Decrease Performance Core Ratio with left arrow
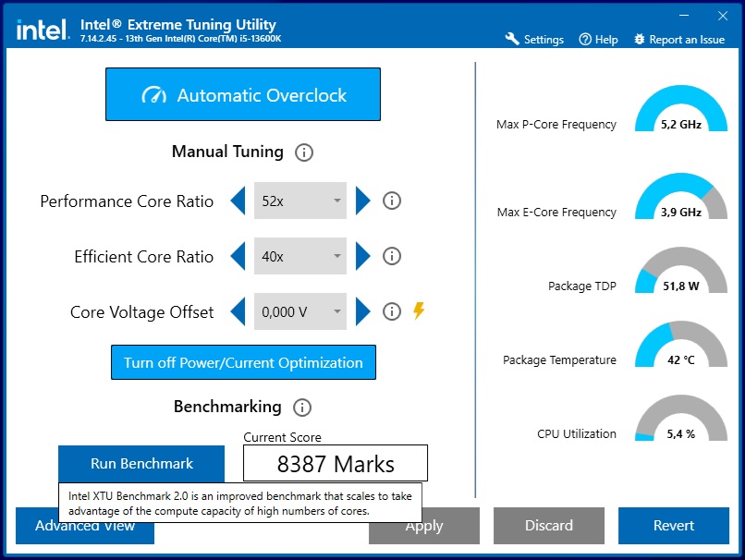This screenshot has width=745, height=560. click(238, 201)
